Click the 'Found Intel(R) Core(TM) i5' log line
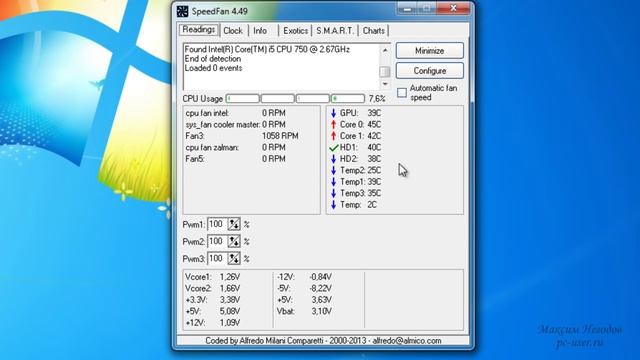Screen dimensions: 640x360 pyautogui.click(x=267, y=49)
